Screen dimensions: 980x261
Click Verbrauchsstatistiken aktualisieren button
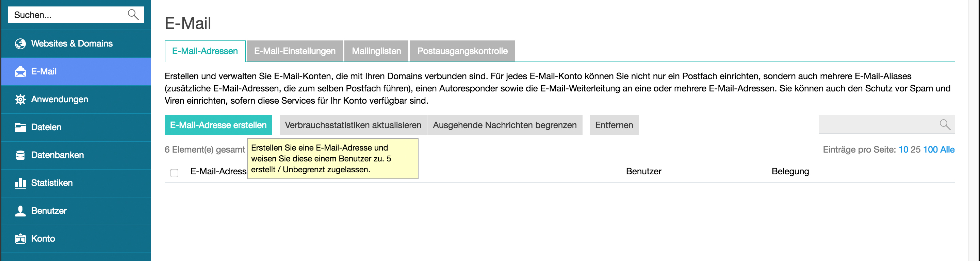[353, 125]
